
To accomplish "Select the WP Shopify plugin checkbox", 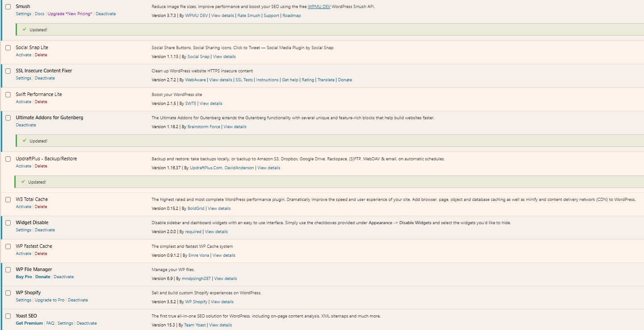I will point(8,293).
